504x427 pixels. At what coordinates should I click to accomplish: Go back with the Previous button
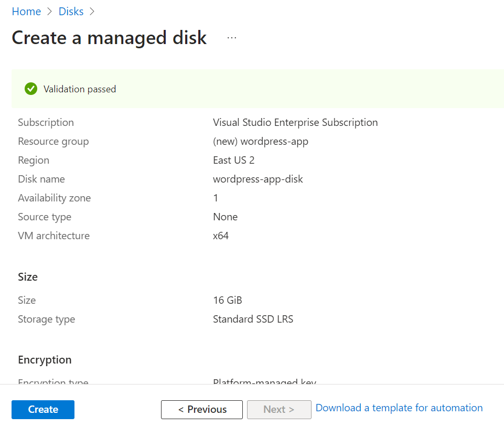coord(202,409)
